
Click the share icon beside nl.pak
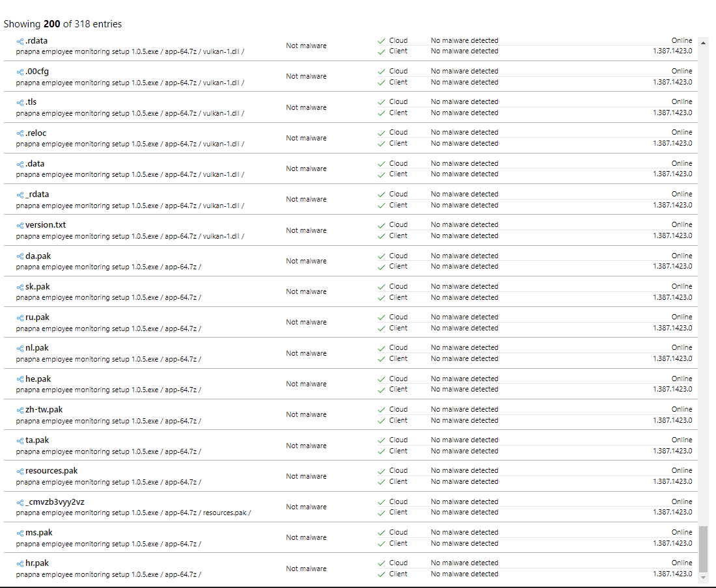20,348
